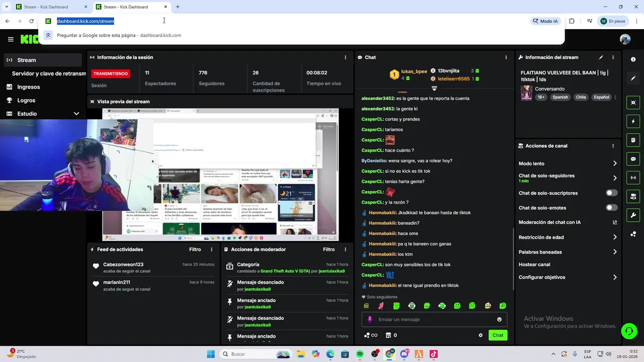Open Filtro in Acciones de moderador

[329, 249]
